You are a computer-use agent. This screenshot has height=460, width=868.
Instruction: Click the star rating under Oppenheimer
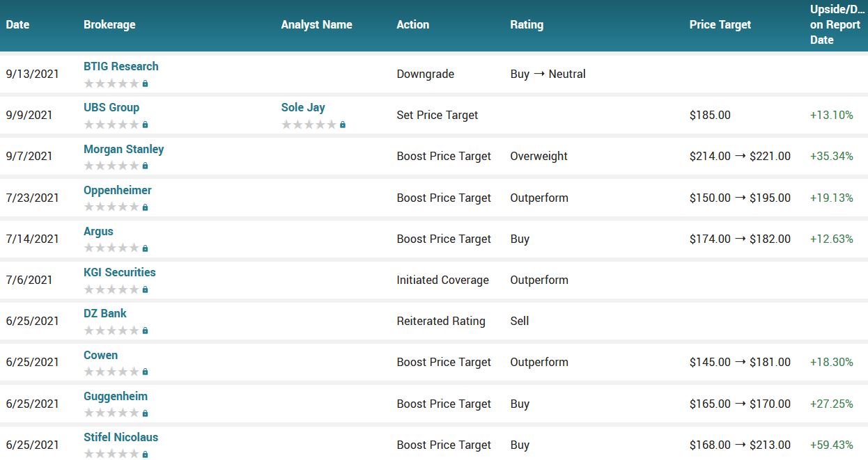click(111, 207)
